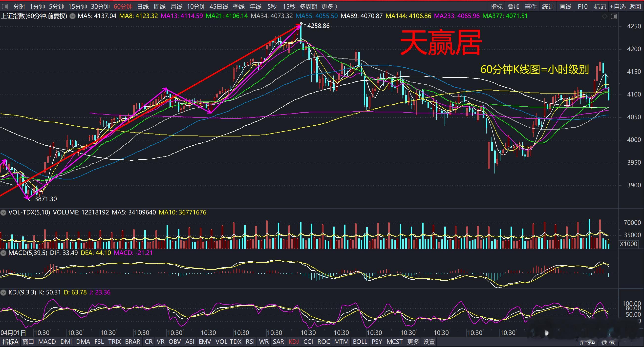
Task: Click the panel layout icon at top-left corner
Action: click(x=4, y=6)
